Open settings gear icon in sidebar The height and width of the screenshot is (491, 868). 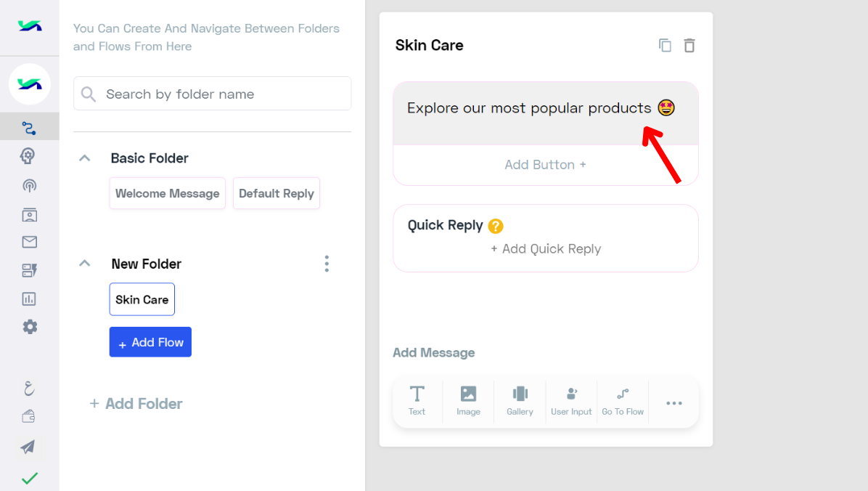tap(30, 327)
